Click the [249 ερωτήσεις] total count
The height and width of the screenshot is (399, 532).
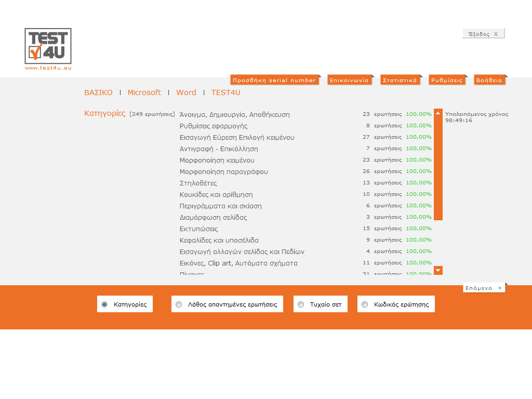152,114
